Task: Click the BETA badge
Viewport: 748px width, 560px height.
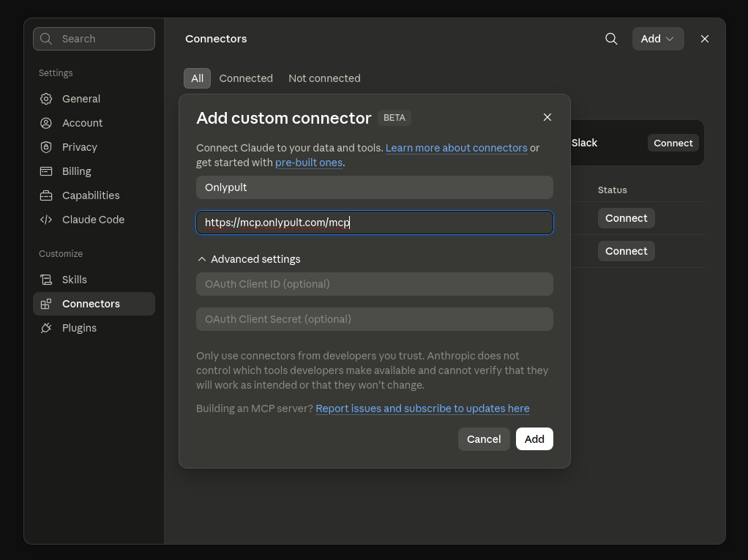Action: tap(394, 118)
